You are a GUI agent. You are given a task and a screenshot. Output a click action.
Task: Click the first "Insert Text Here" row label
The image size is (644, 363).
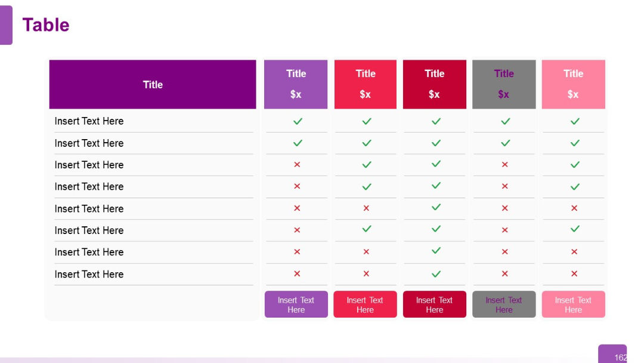(x=89, y=121)
